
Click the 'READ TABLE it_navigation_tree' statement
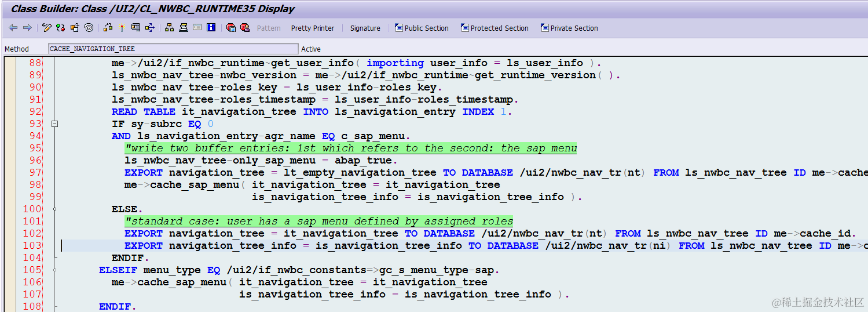(x=204, y=111)
